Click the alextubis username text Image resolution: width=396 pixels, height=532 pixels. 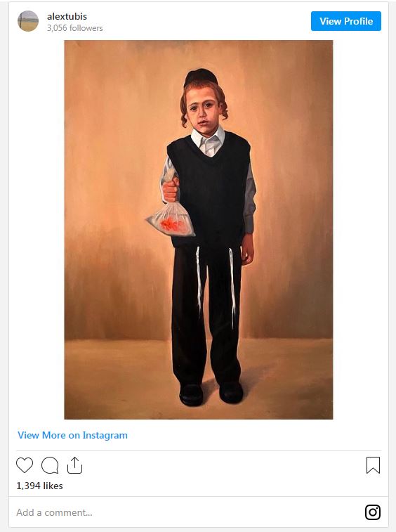(x=67, y=16)
